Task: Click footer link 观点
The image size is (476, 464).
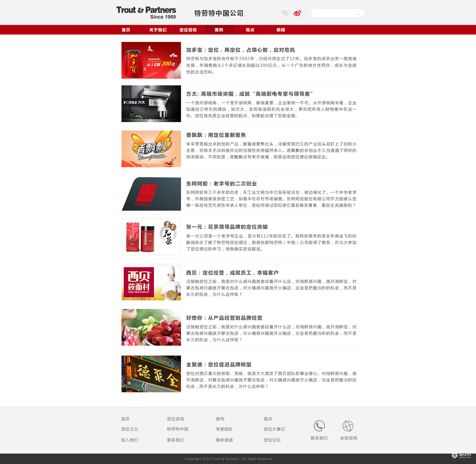Action: click(268, 419)
